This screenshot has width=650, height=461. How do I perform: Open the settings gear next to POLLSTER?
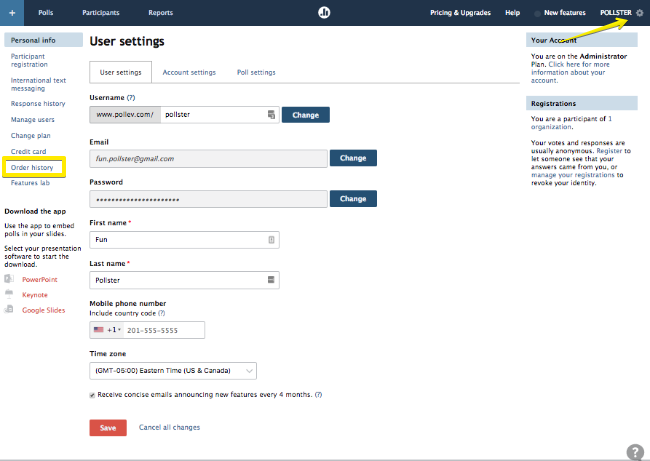[640, 13]
